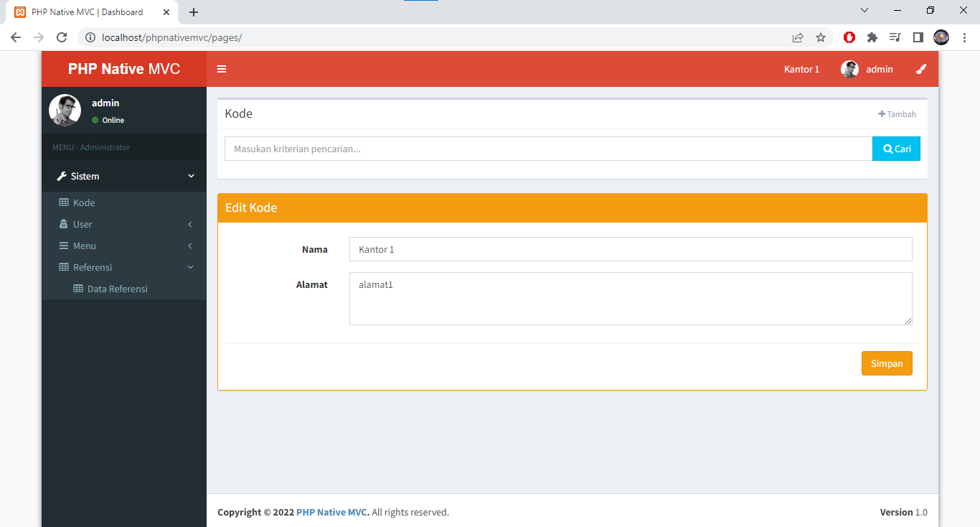980x527 pixels.
Task: Click the Sistem menu header
Action: pos(124,176)
